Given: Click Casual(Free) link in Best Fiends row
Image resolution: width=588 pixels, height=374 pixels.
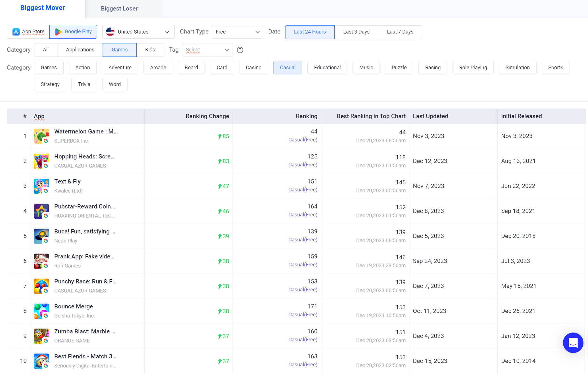Looking at the screenshot, I should 303,365.
